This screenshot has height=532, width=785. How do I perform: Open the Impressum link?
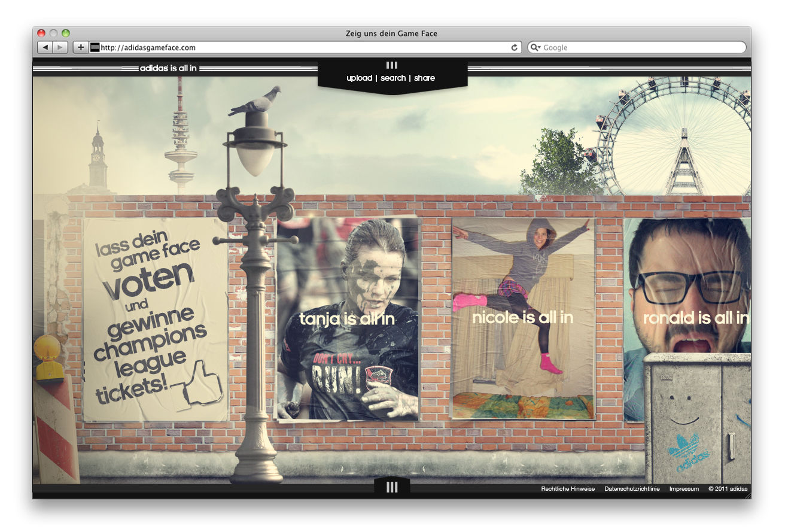pyautogui.click(x=684, y=489)
